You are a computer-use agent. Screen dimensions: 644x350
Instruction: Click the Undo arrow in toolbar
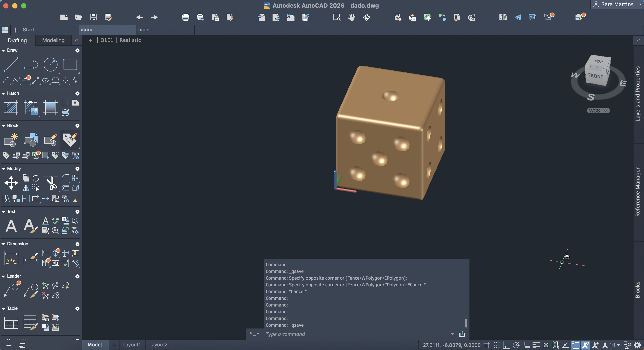(x=139, y=17)
